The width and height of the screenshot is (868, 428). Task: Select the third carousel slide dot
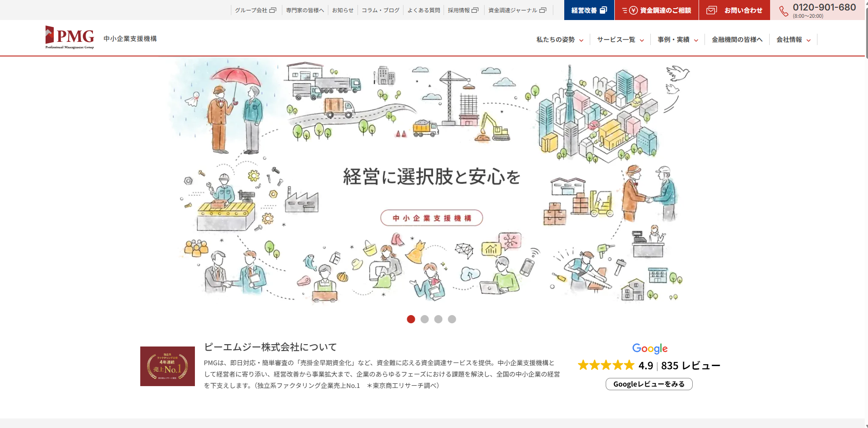click(438, 319)
